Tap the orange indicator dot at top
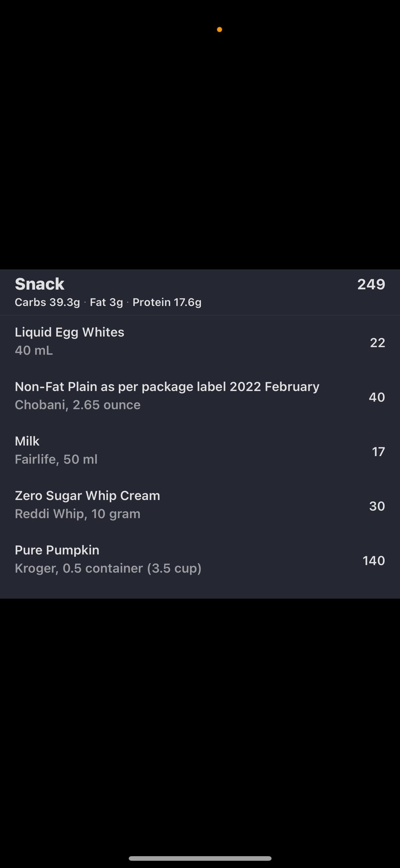Viewport: 400px width, 868px height. pyautogui.click(x=219, y=30)
